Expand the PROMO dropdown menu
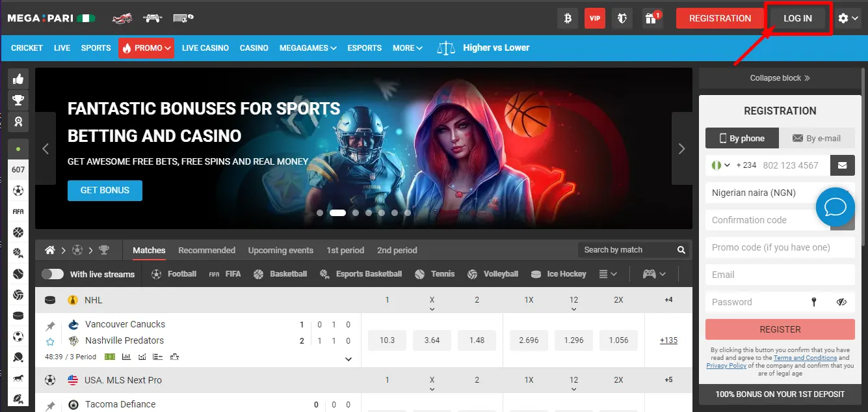Image resolution: width=868 pixels, height=412 pixels. click(x=146, y=48)
